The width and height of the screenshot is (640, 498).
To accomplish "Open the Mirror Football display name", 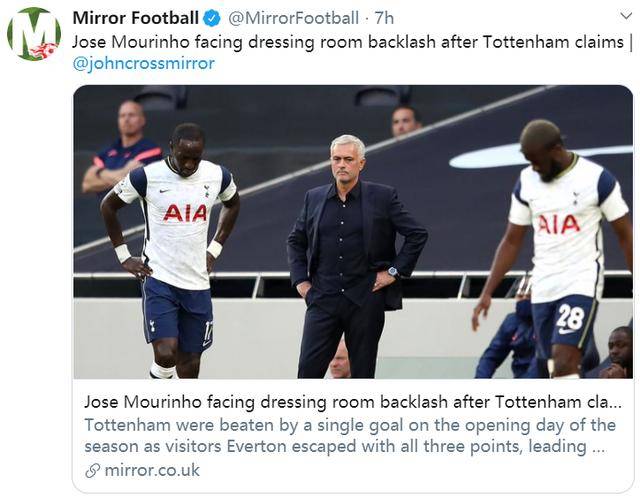I will pyautogui.click(x=136, y=18).
